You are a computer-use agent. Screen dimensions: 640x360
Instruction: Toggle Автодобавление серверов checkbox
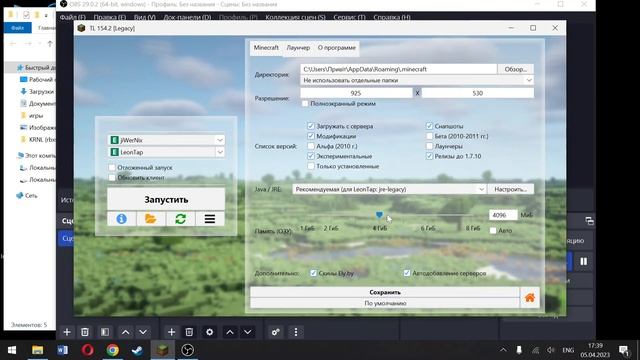pos(407,273)
